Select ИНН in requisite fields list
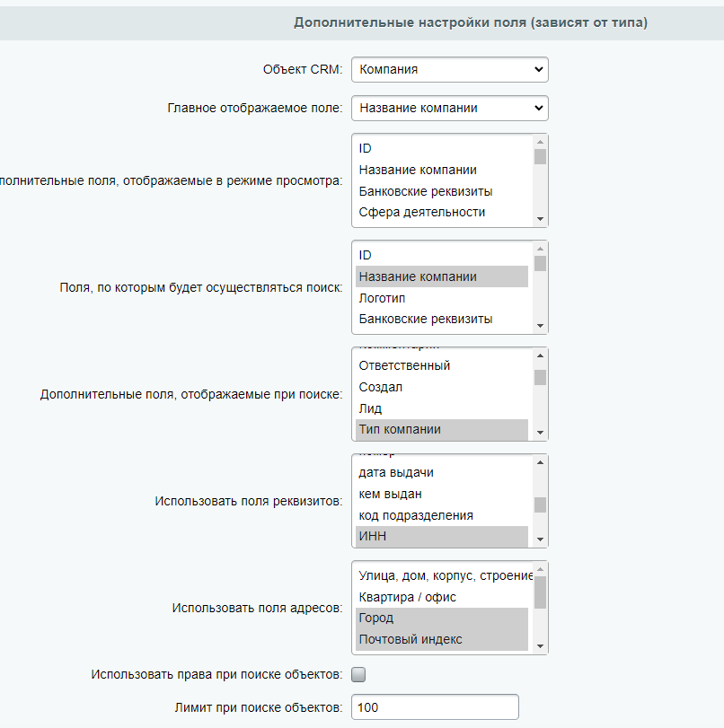Screen dimensions: 724x728 point(373,537)
